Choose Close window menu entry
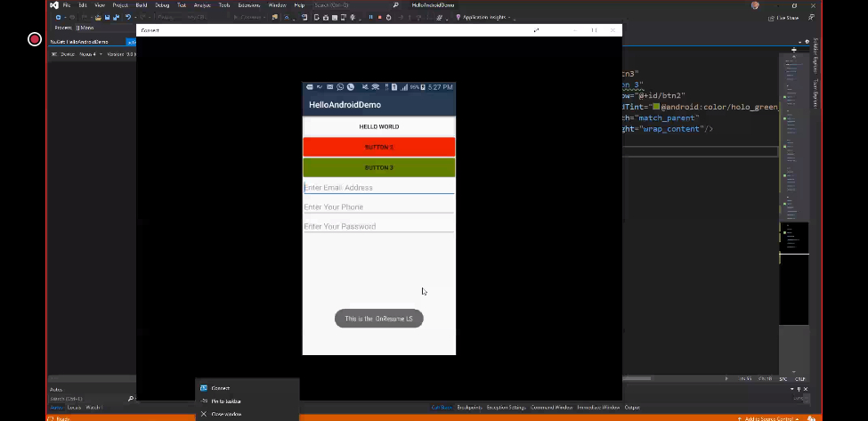This screenshot has width=868, height=421. click(247, 414)
